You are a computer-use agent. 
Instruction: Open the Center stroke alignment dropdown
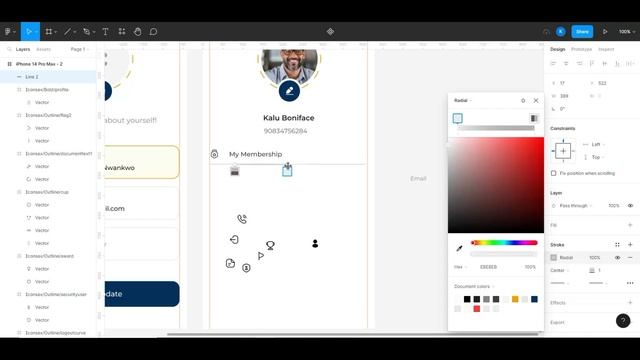tap(559, 270)
